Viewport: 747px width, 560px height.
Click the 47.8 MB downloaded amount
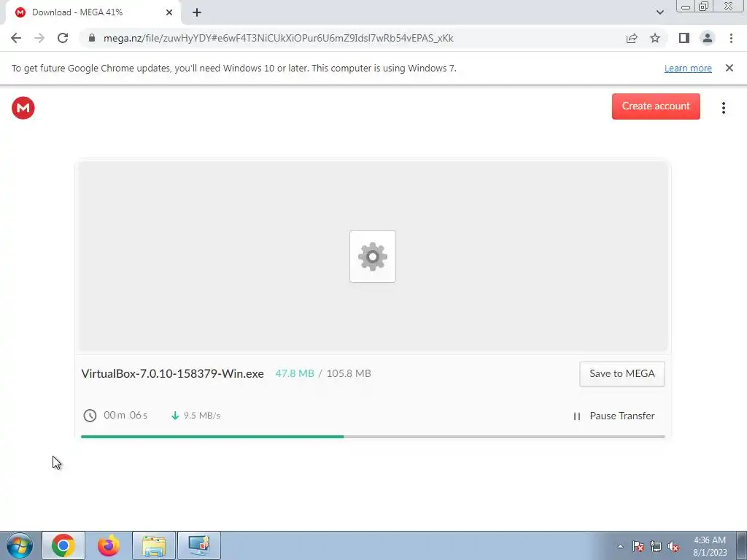295,373
